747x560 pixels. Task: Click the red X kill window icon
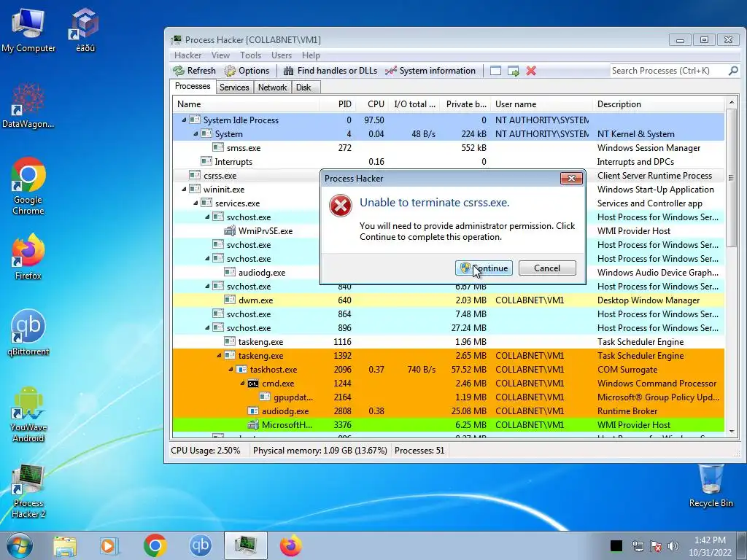[531, 71]
